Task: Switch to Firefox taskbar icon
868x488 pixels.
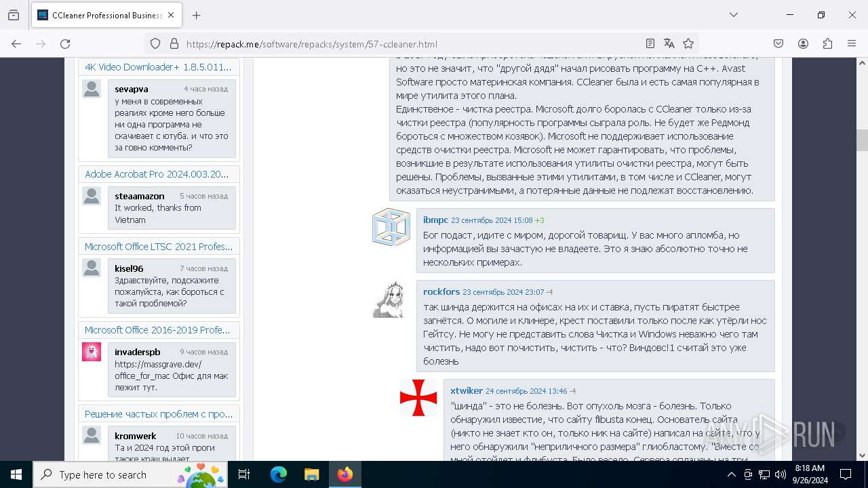Action: tap(344, 474)
